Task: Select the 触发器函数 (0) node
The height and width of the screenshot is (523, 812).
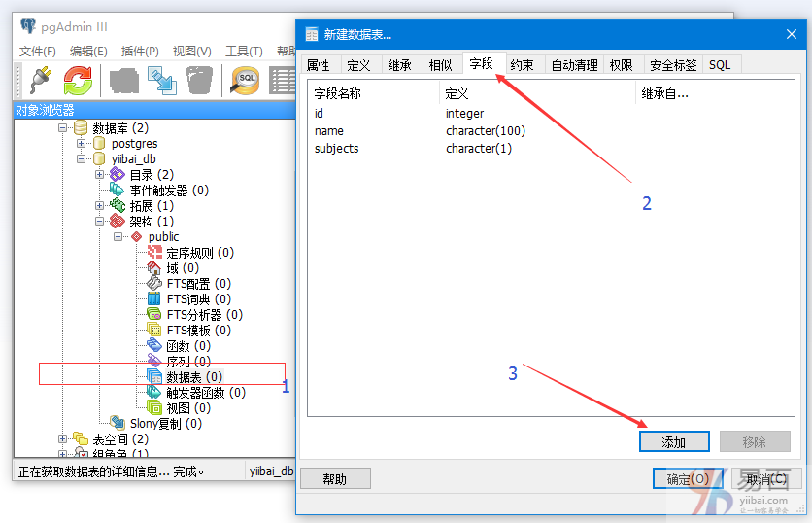Action: coord(205,393)
